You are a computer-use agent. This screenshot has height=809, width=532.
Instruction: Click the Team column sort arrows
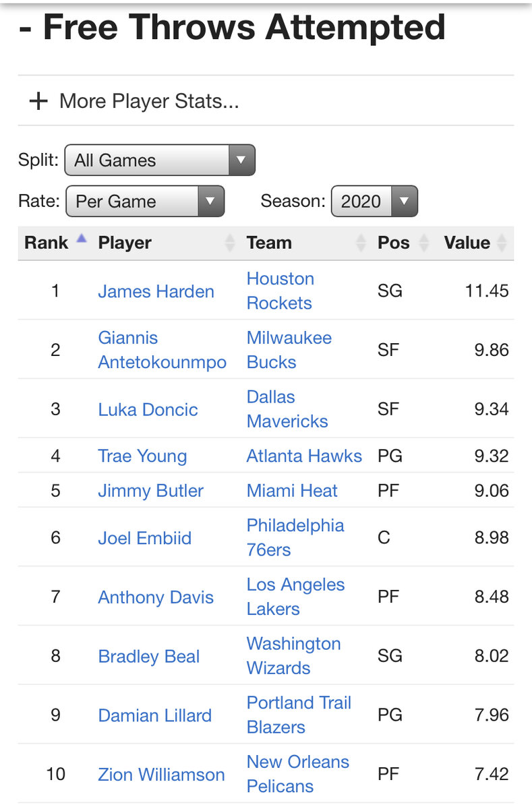360,243
